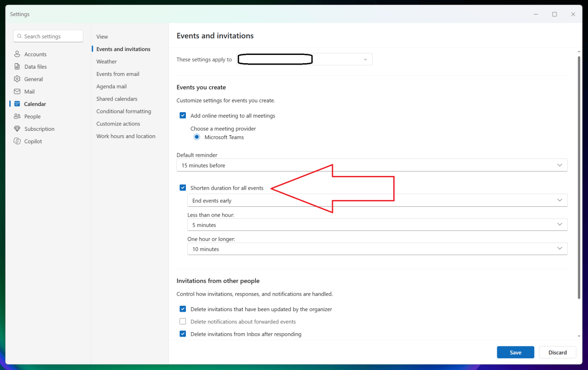This screenshot has width=588, height=370.
Task: Click the General gear icon
Action: [17, 79]
